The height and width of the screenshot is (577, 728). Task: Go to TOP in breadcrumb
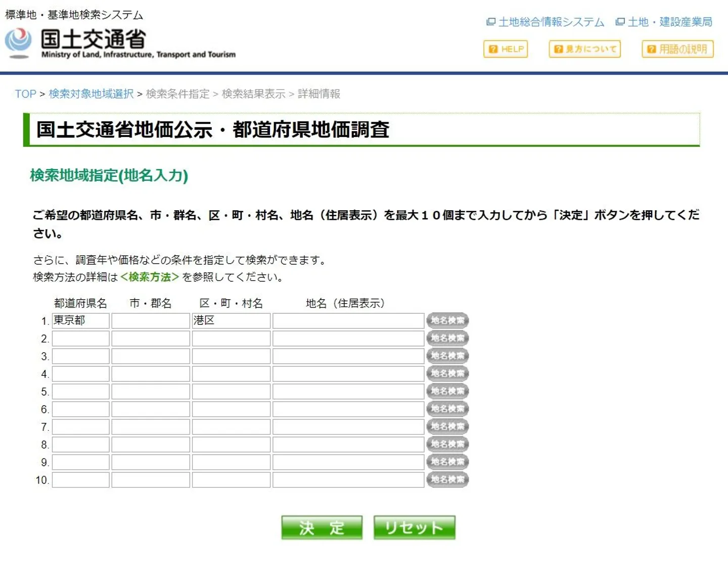pyautogui.click(x=25, y=94)
